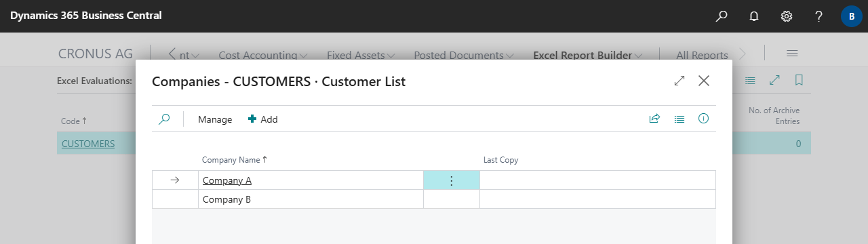Expand background page with diagonal arrows
Screen dimensions: 868x244
(x=774, y=80)
